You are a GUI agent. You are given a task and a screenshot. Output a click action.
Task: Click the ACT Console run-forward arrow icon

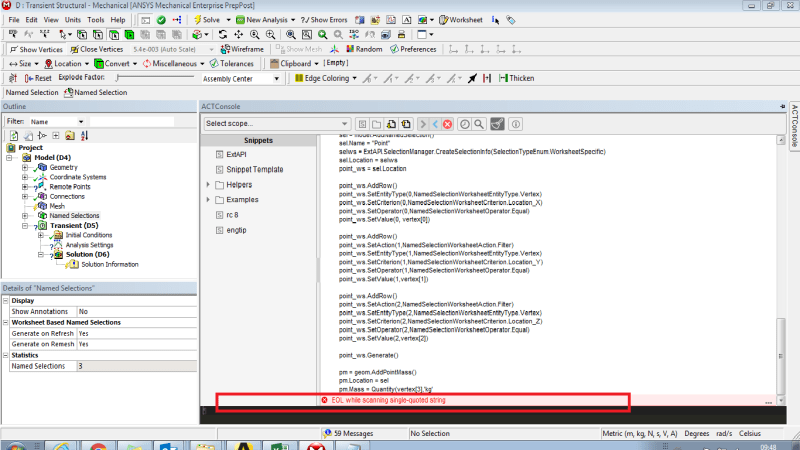point(422,124)
